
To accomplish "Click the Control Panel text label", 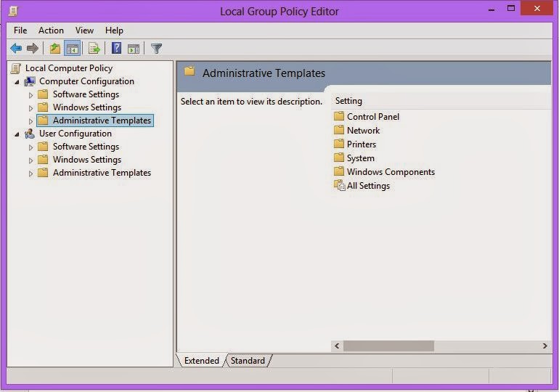I will [373, 117].
